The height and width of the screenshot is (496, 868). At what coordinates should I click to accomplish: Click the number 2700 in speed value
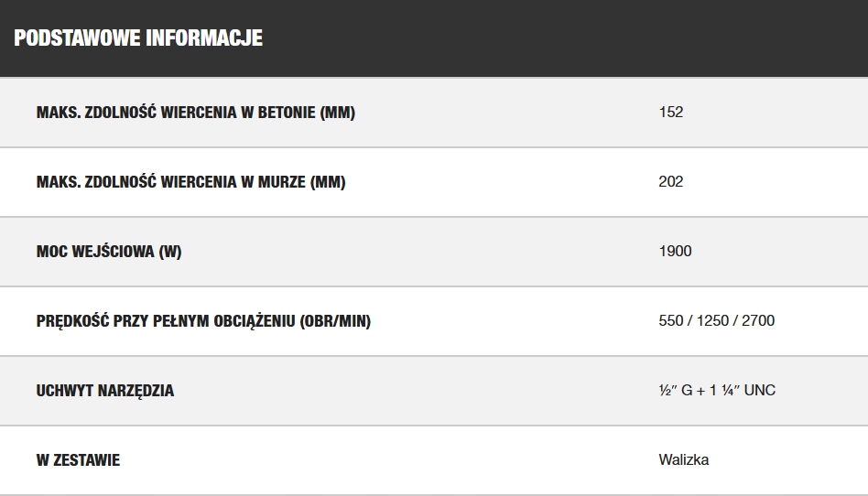pyautogui.click(x=758, y=320)
